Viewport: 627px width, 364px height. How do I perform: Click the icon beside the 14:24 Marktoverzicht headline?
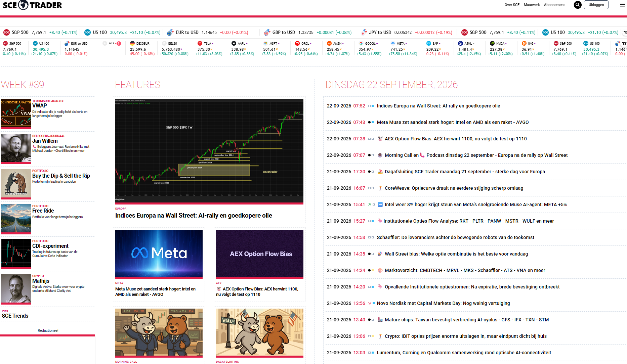pos(380,270)
